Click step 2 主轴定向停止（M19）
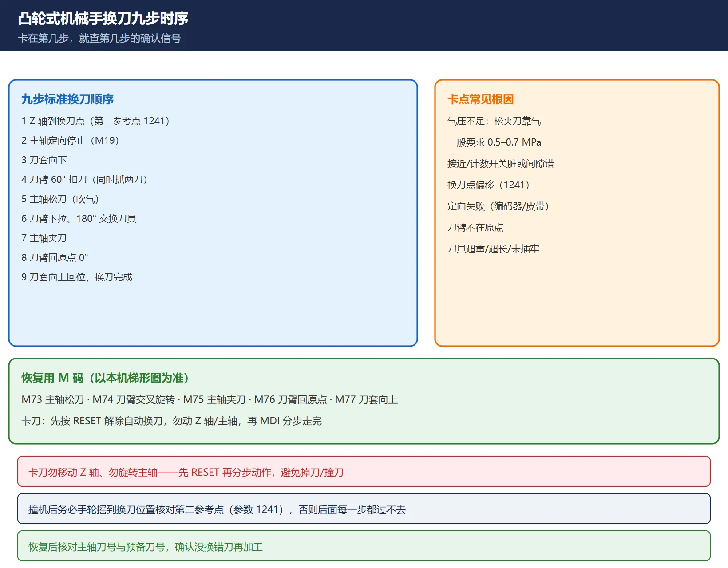This screenshot has height=568, width=728. [x=70, y=141]
